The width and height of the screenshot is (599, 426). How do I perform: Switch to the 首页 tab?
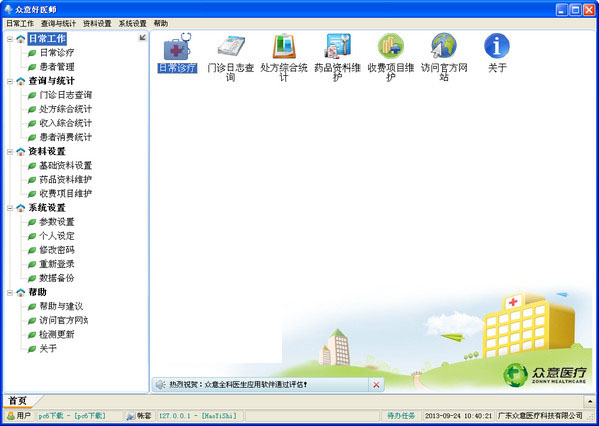[18, 401]
